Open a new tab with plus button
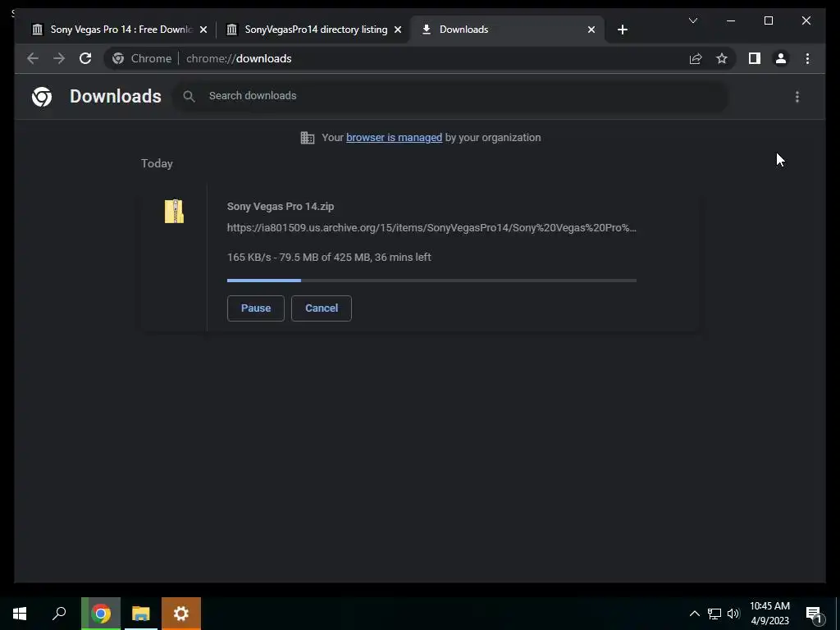Image resolution: width=840 pixels, height=630 pixels. [x=622, y=30]
